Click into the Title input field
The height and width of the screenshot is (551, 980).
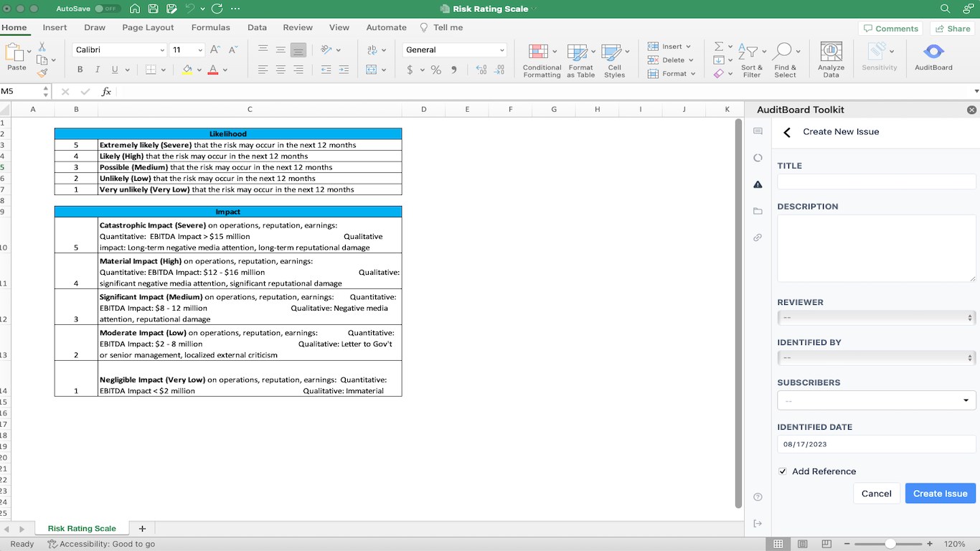876,182
